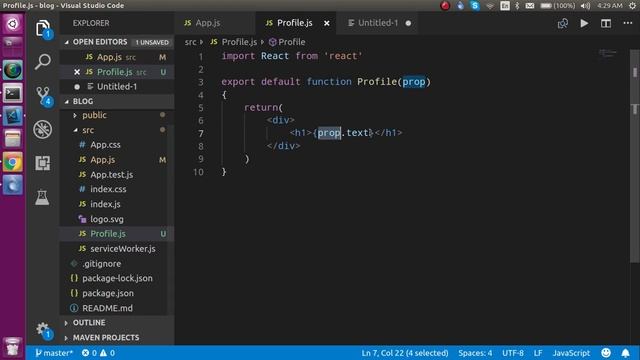This screenshot has height=360, width=640.
Task: Open the Debug view in activity bar
Action: tap(43, 129)
